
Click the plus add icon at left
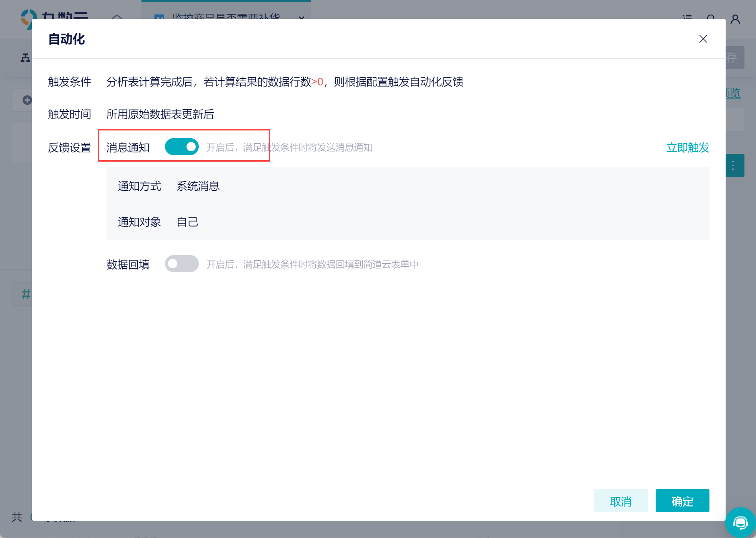click(x=27, y=100)
